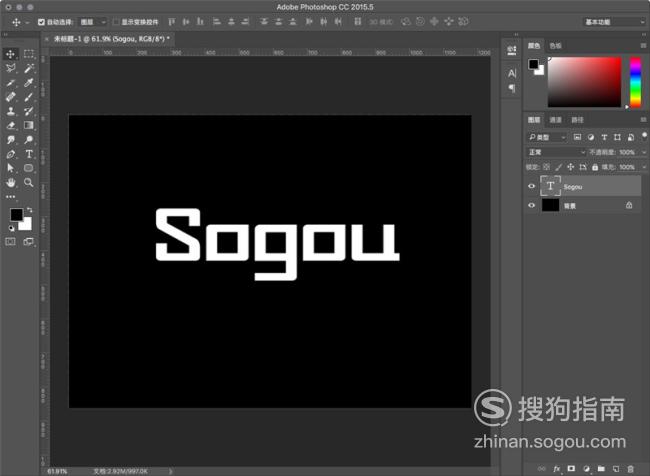650x476 pixels.
Task: Hide the background layer eye icon
Action: [x=531, y=205]
